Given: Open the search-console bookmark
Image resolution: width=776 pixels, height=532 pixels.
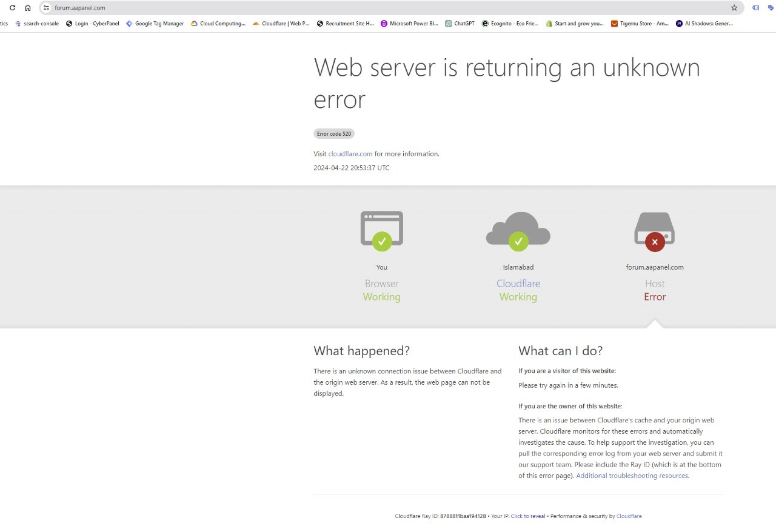Looking at the screenshot, I should click(x=37, y=24).
